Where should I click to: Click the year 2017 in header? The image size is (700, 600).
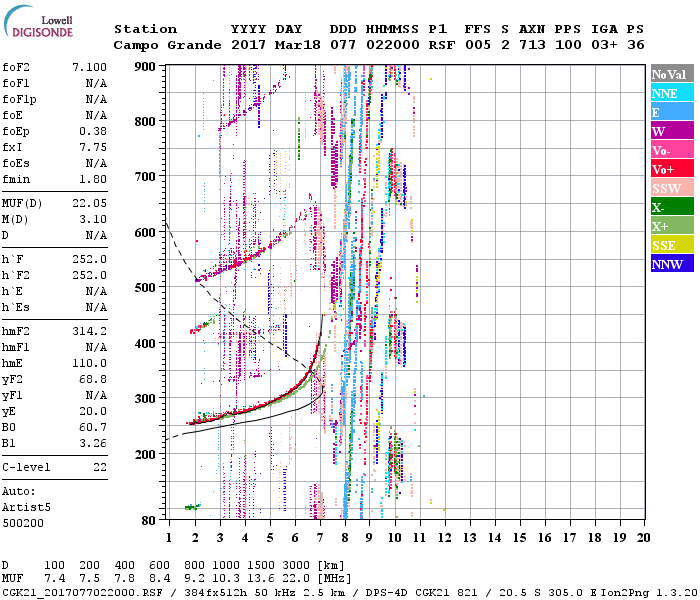tap(249, 45)
